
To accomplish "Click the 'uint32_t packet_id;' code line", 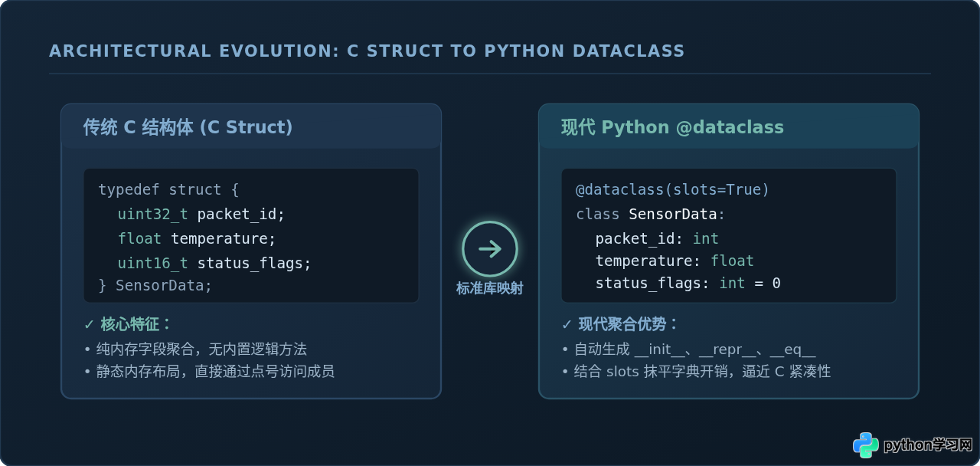I will pos(201,214).
